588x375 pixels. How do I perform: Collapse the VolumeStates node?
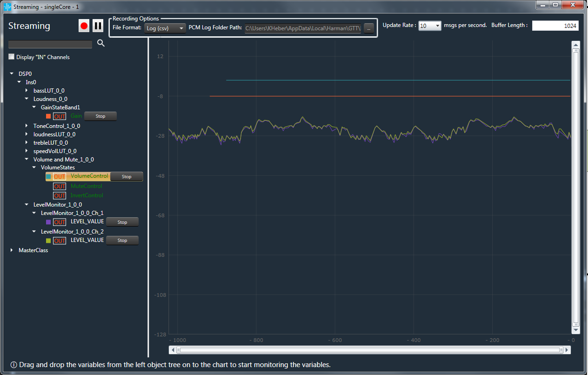click(x=34, y=167)
